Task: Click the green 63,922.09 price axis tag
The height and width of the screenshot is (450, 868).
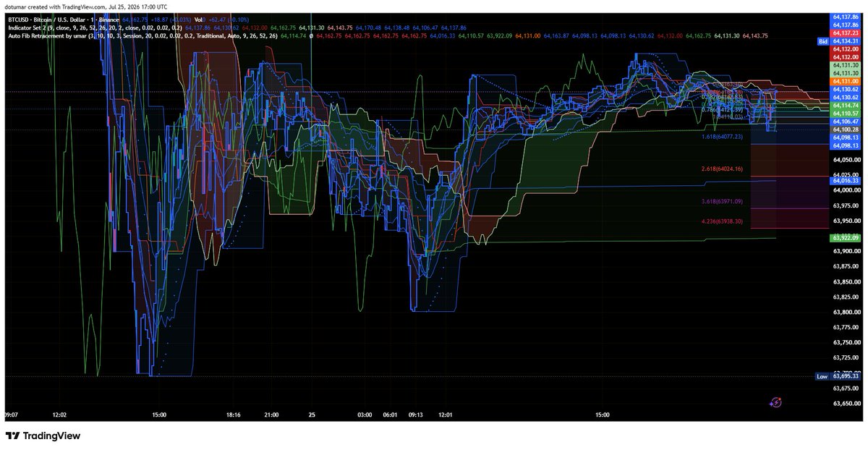Action: click(x=846, y=237)
